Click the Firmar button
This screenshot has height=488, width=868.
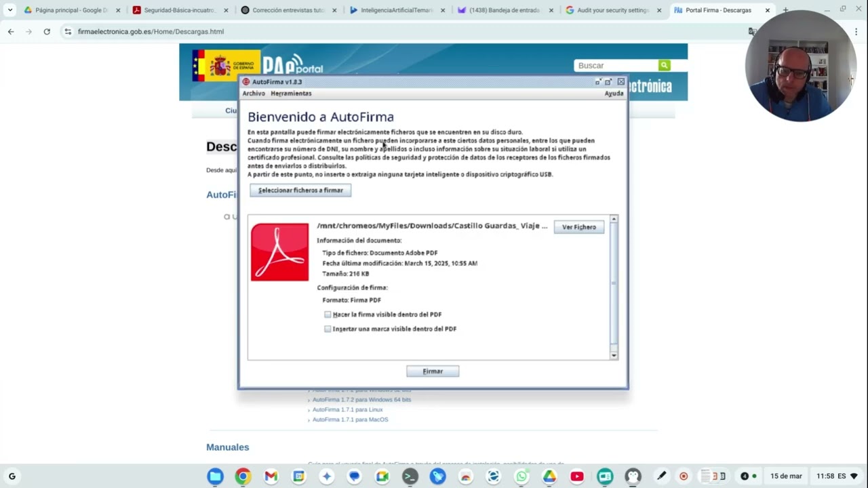point(433,371)
